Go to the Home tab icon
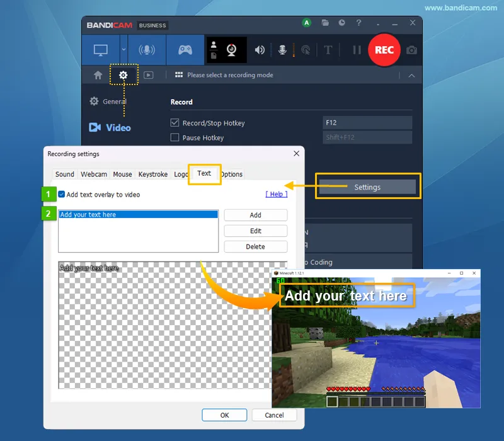The width and height of the screenshot is (504, 441). tap(98, 75)
